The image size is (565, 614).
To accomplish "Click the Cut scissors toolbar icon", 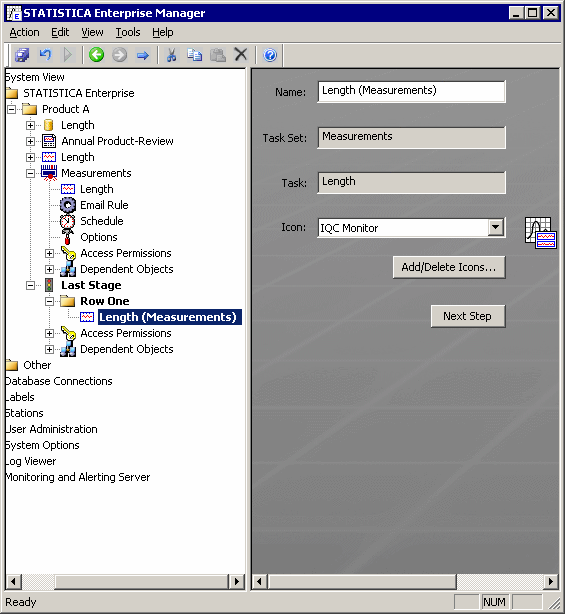I will click(x=171, y=55).
